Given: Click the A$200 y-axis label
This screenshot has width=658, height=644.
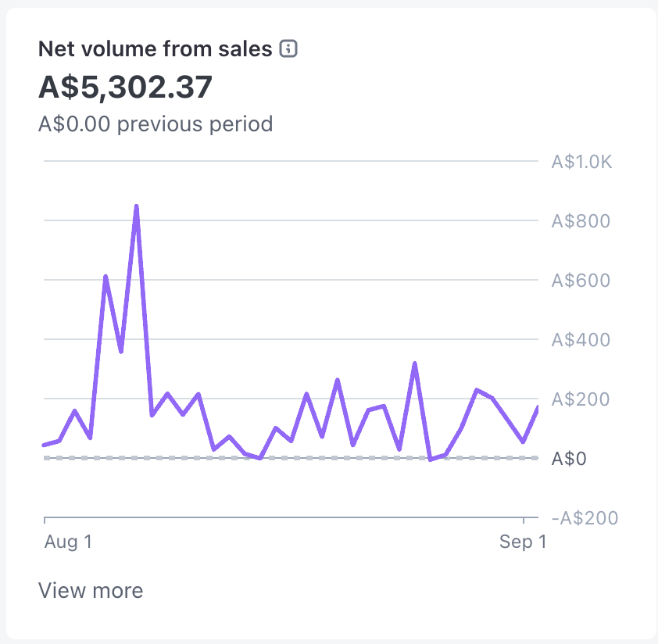Looking at the screenshot, I should [x=581, y=399].
